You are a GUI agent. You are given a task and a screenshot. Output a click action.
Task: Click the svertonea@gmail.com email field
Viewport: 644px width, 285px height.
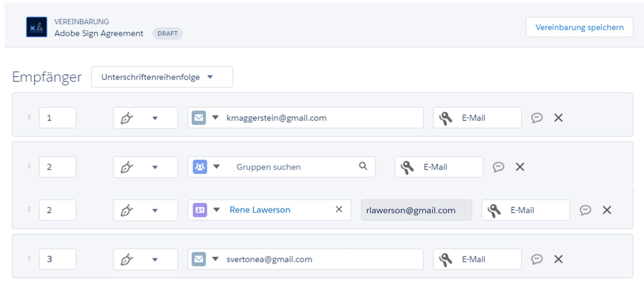point(305,259)
